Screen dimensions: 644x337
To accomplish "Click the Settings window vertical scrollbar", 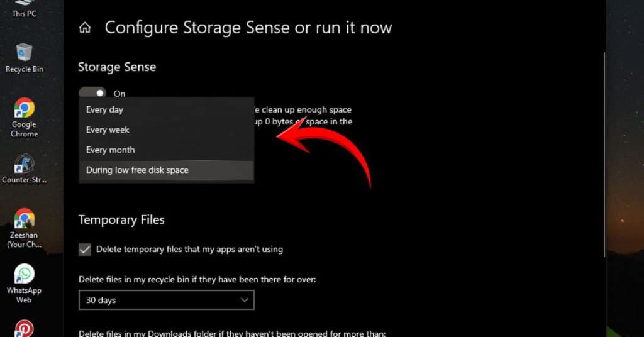I will [603, 157].
